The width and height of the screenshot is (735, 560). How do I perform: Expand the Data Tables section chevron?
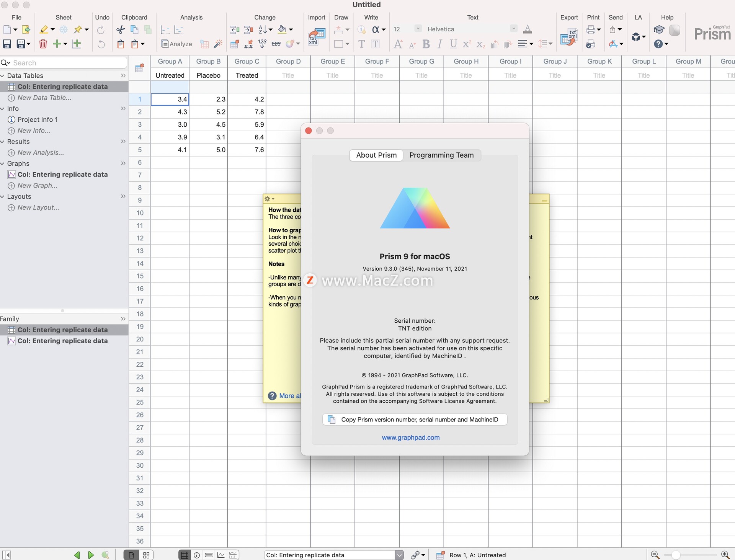coord(123,75)
